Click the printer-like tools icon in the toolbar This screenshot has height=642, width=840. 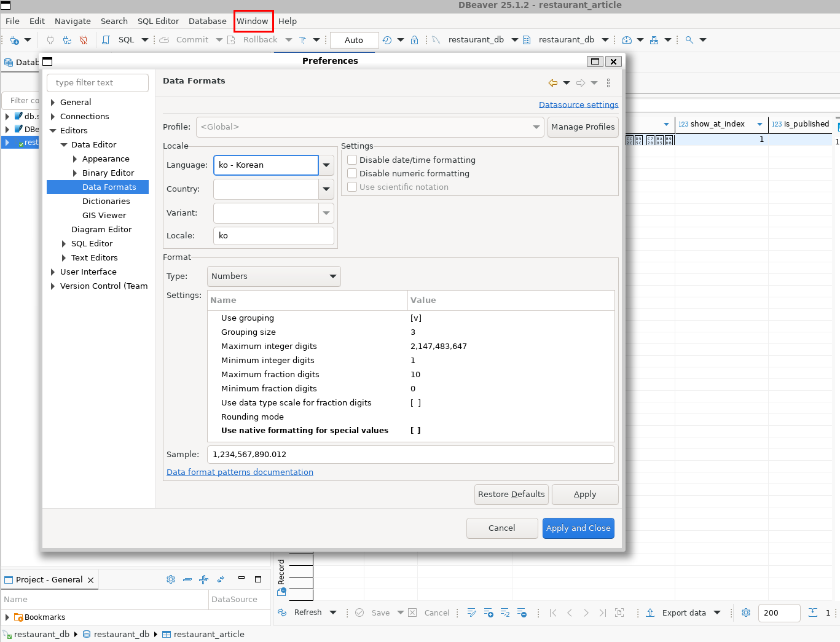(x=654, y=40)
